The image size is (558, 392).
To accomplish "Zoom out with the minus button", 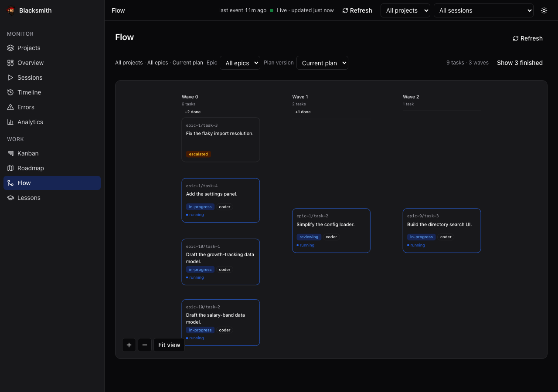I will tap(145, 345).
